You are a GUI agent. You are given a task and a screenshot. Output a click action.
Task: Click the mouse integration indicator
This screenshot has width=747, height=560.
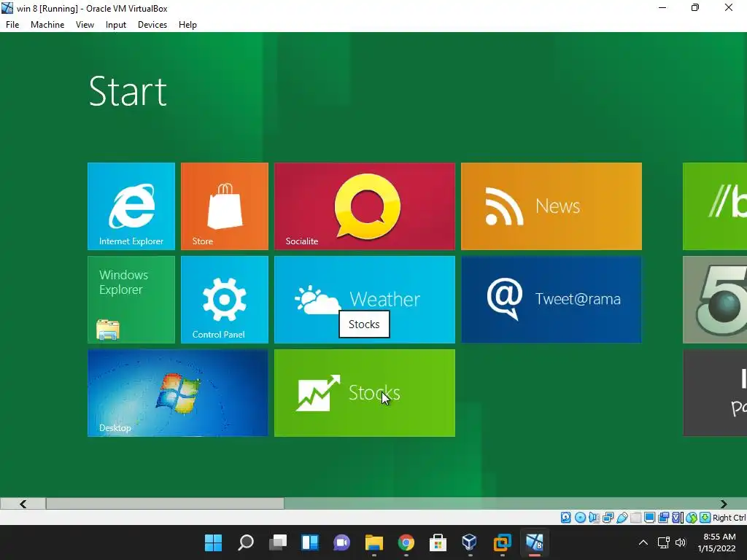692,518
